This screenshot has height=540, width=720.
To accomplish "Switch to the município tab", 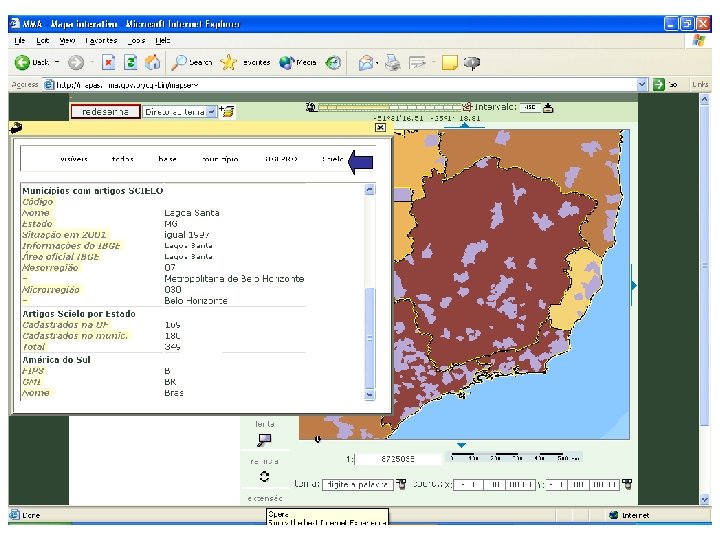I will [x=219, y=159].
